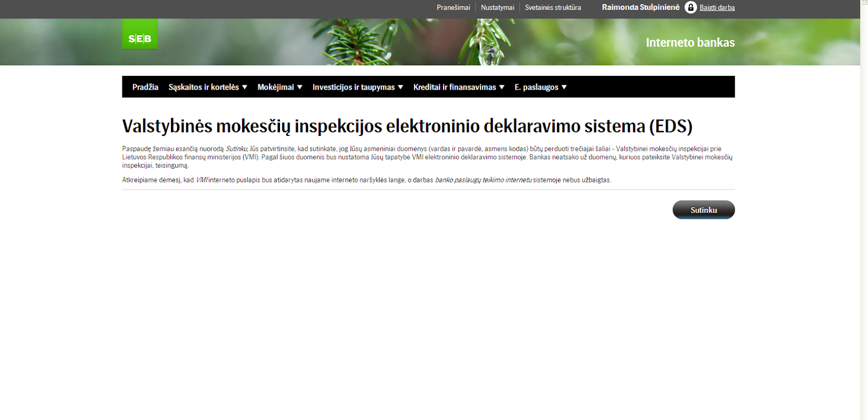Expand E. paslaugos menu
This screenshot has width=868, height=420.
(541, 87)
